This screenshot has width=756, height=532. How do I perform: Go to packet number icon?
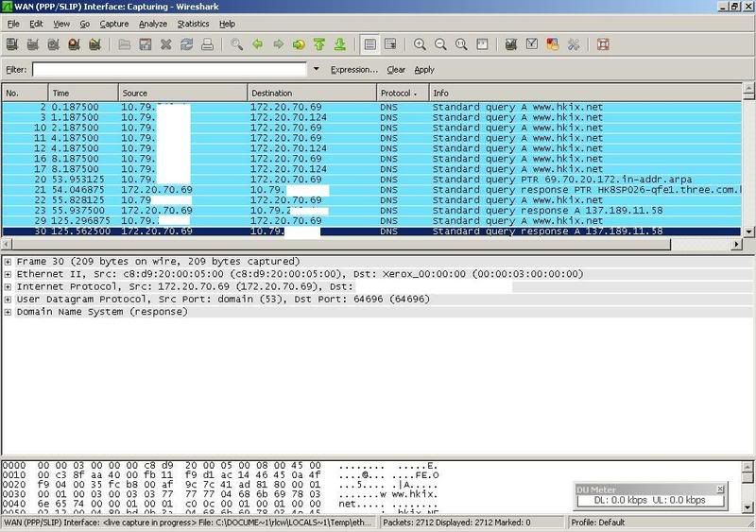[x=299, y=44]
